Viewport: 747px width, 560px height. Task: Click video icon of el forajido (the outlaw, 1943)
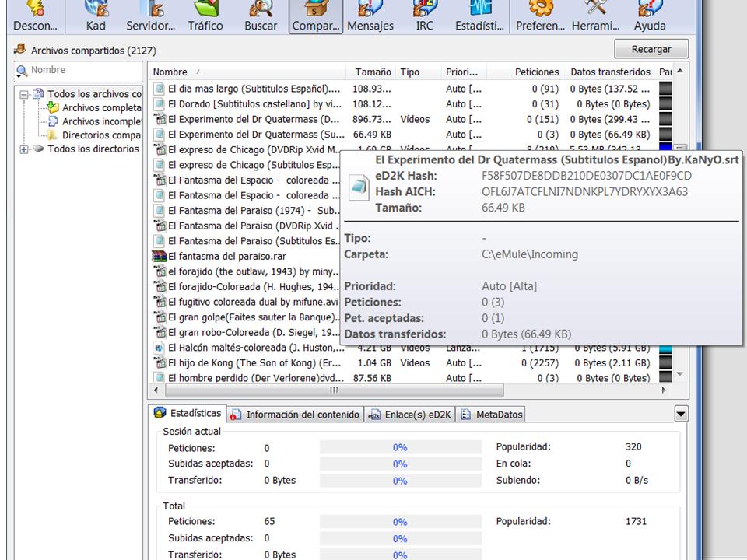pyautogui.click(x=159, y=271)
